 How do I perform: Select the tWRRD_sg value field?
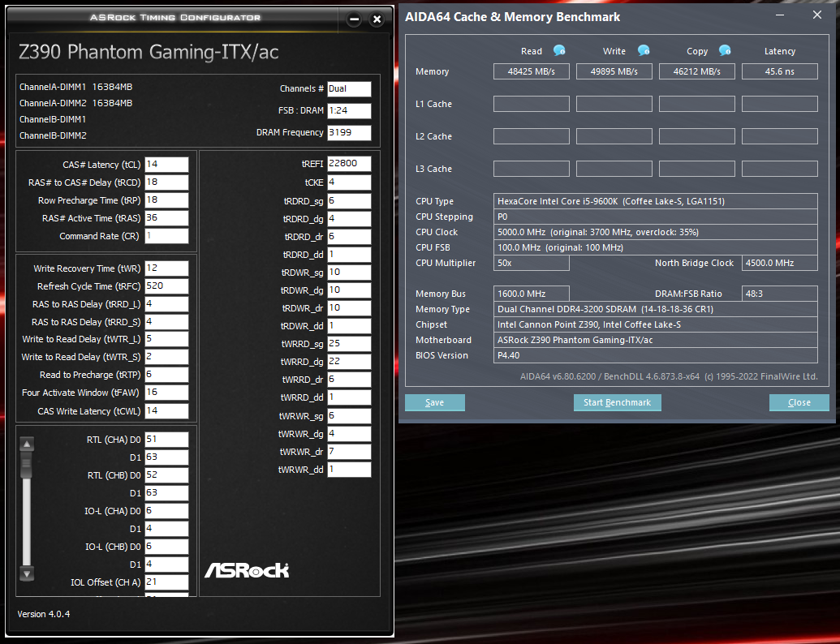tap(349, 344)
